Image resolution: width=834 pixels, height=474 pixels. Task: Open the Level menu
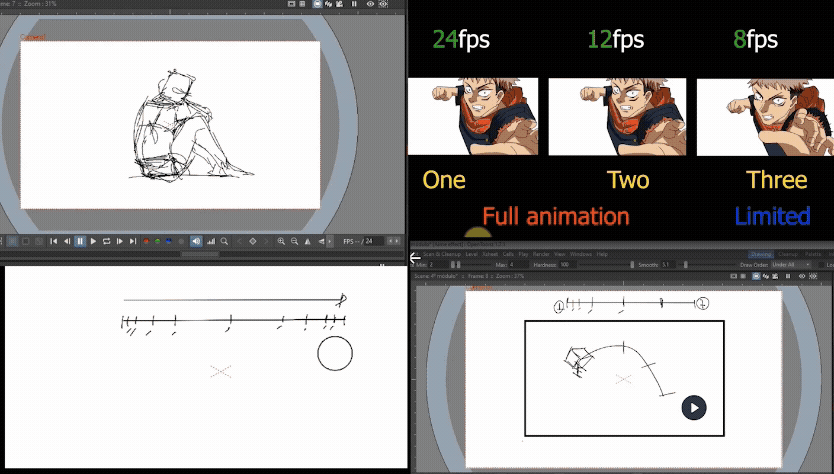pos(471,254)
